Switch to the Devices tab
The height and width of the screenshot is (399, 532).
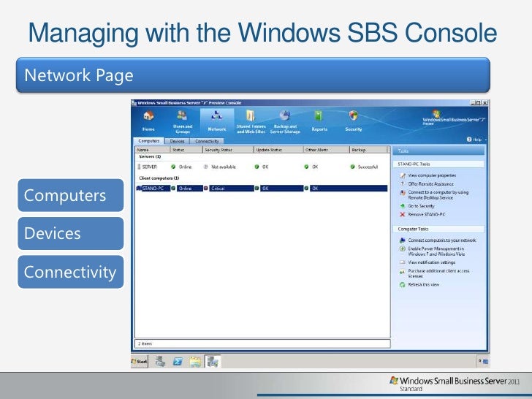(x=177, y=141)
